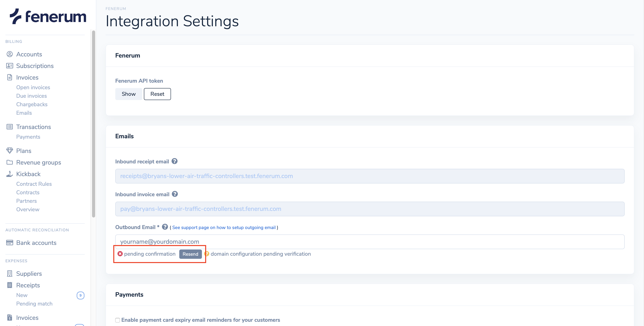Go to Pending match receipts
The height and width of the screenshot is (326, 644).
[34, 304]
